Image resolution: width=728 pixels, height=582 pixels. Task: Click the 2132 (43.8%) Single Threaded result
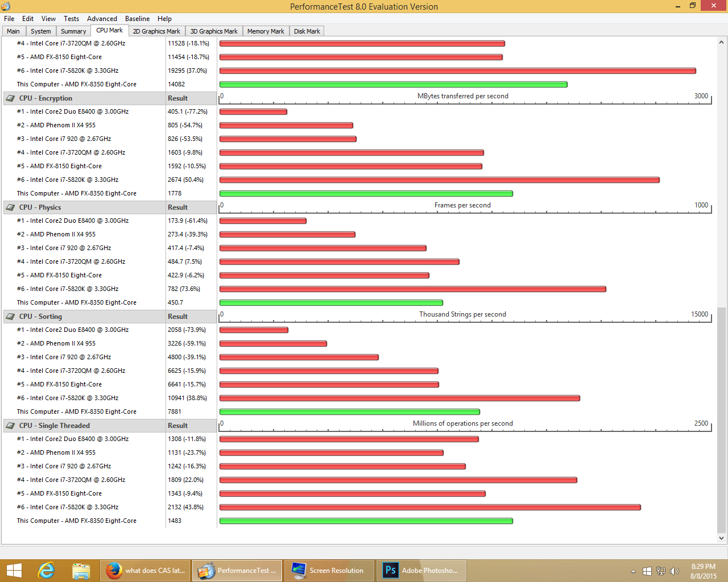coord(185,507)
